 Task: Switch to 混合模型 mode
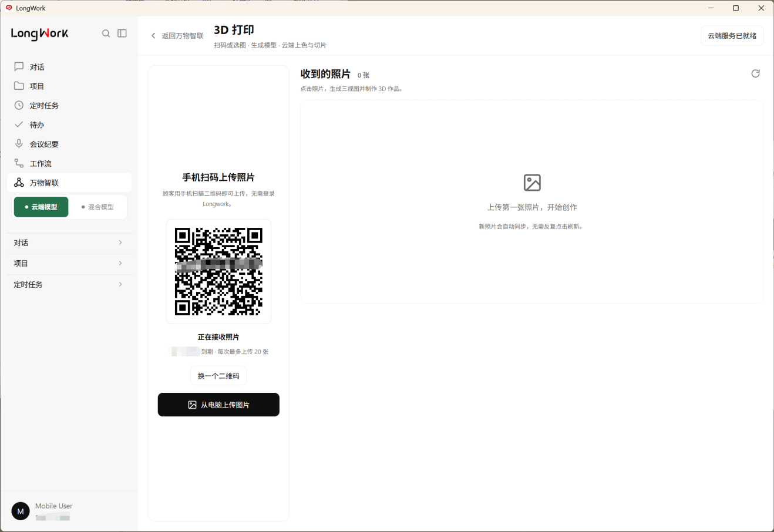tap(97, 207)
